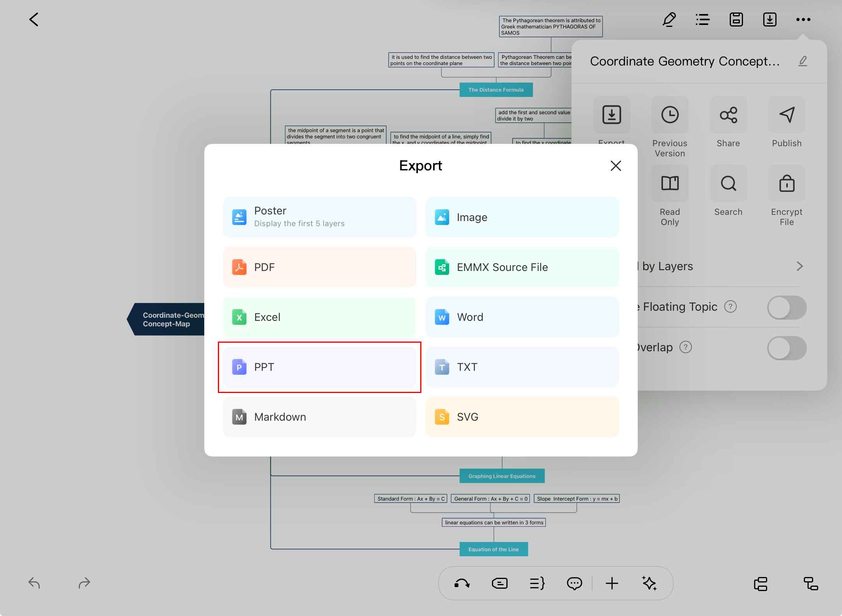This screenshot has width=842, height=616.
Task: Open the outline list view icon
Action: click(702, 19)
